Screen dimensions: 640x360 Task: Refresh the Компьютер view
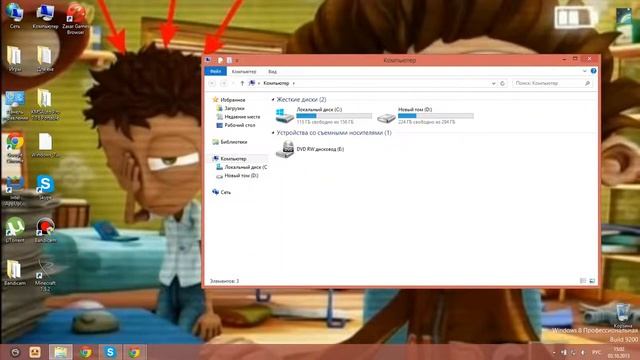click(x=502, y=83)
